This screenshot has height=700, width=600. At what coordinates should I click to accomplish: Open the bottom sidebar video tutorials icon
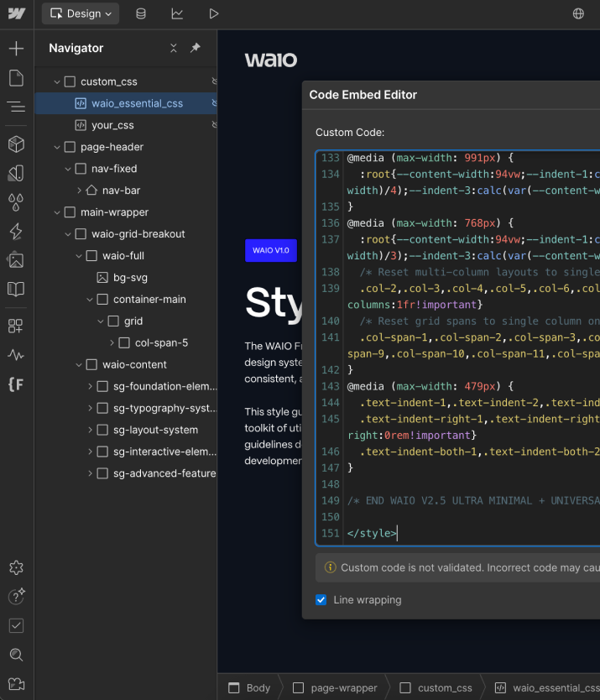point(16,684)
